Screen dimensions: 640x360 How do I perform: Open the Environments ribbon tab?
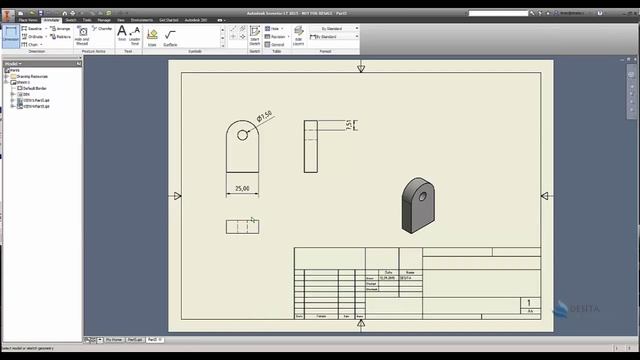tap(142, 20)
